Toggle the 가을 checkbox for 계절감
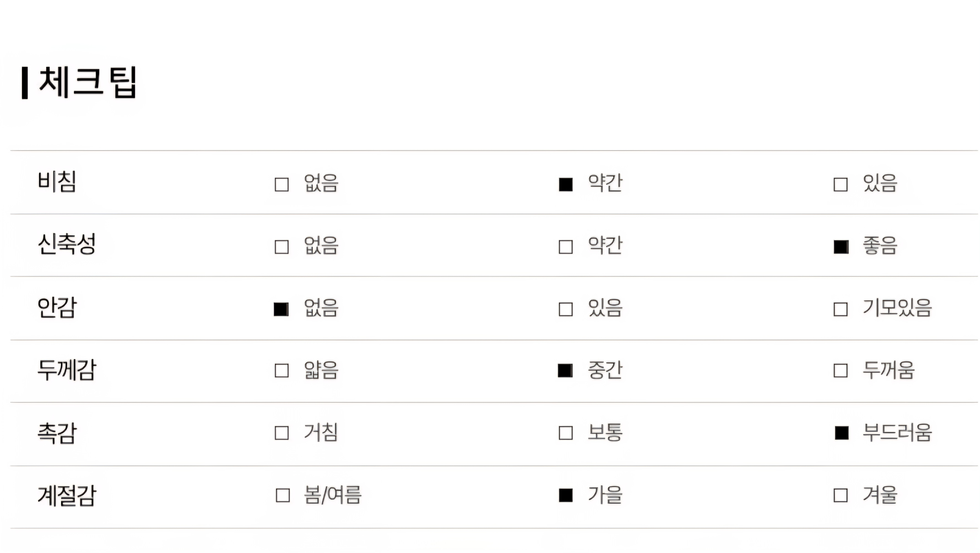Image resolution: width=980 pixels, height=553 pixels. point(566,496)
